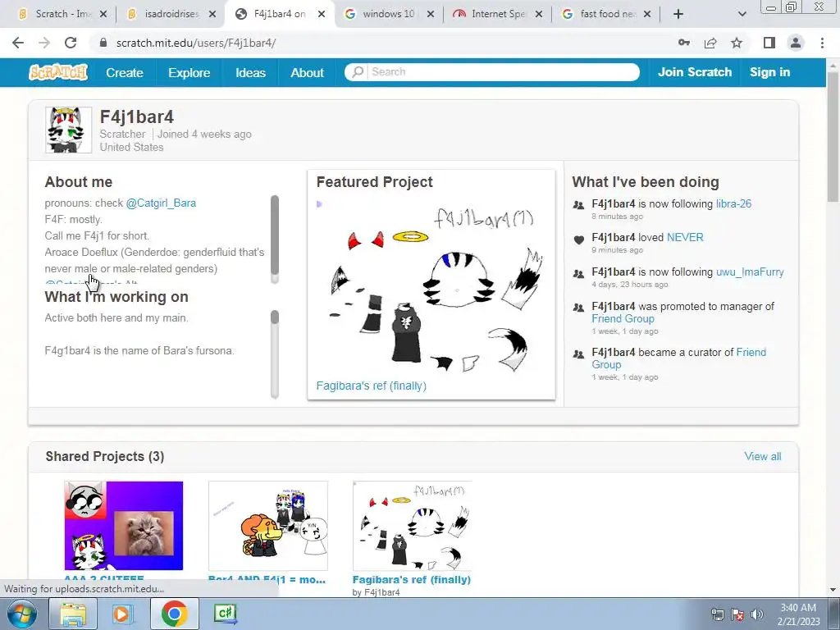Open the Ideas menu item
The image size is (840, 630).
click(x=251, y=72)
